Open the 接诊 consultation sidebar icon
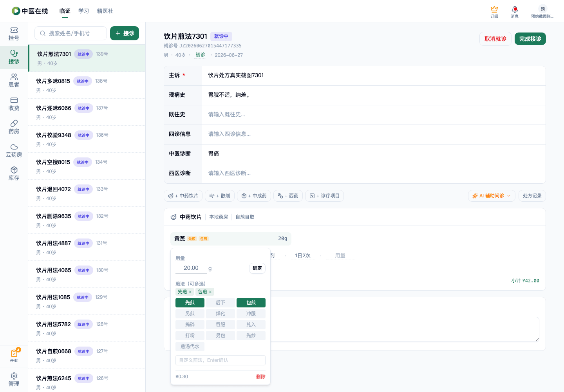 point(14,57)
